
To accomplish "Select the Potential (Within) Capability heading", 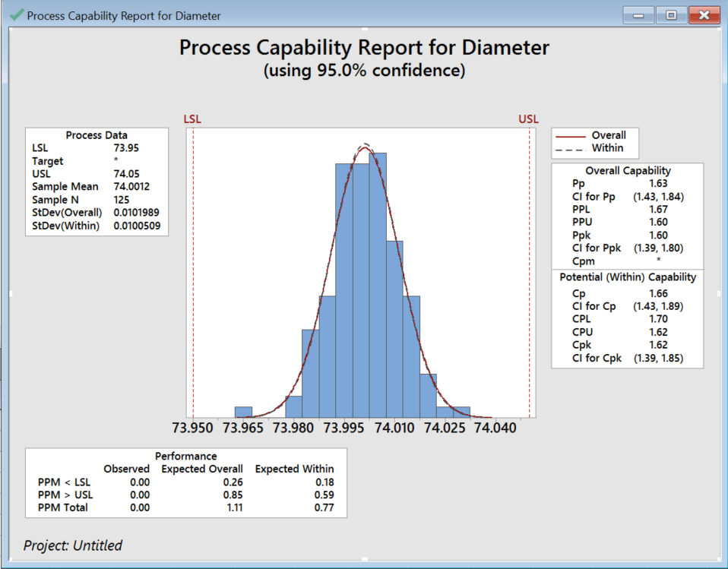I will click(x=628, y=277).
